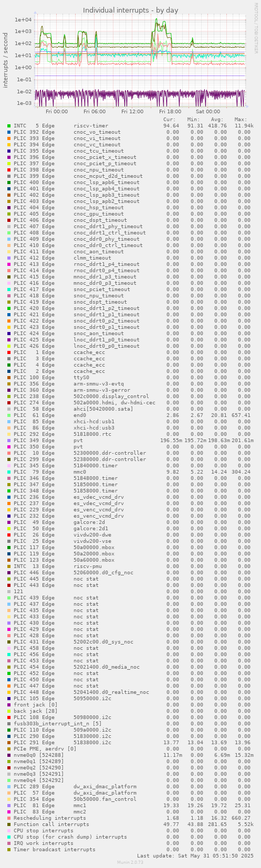Click the Cur: column header
The height and width of the screenshot is (868, 261).
tap(170, 120)
